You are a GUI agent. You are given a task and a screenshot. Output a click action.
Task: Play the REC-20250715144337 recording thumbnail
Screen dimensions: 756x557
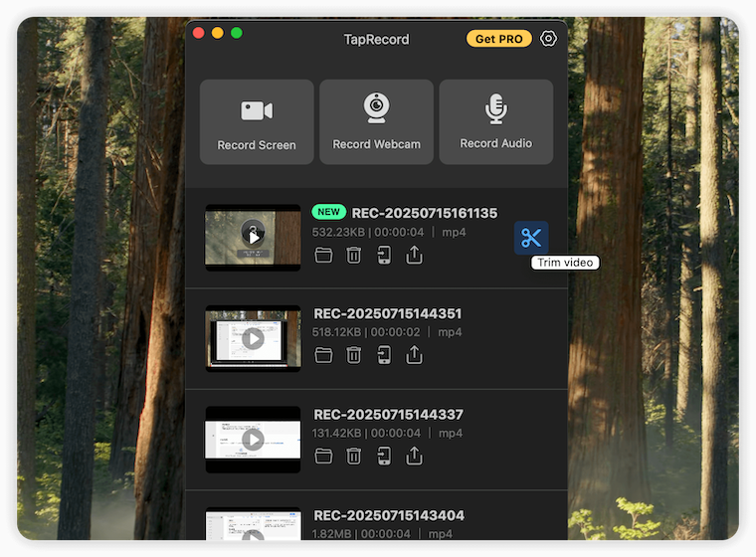click(x=253, y=439)
